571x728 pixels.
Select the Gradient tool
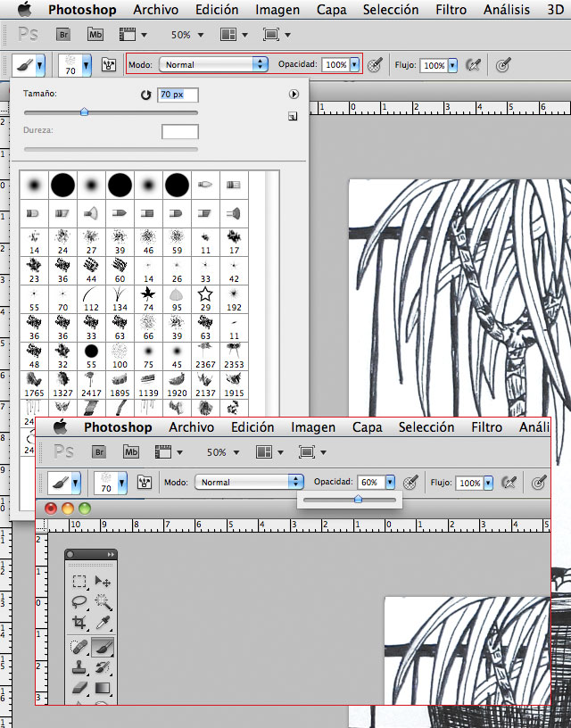(x=102, y=688)
